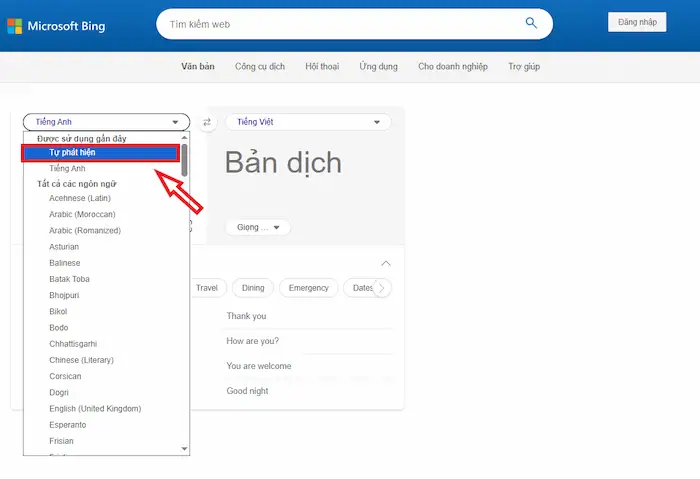Expand the Giọng voice dropdown
This screenshot has height=479, width=700.
[x=257, y=228]
